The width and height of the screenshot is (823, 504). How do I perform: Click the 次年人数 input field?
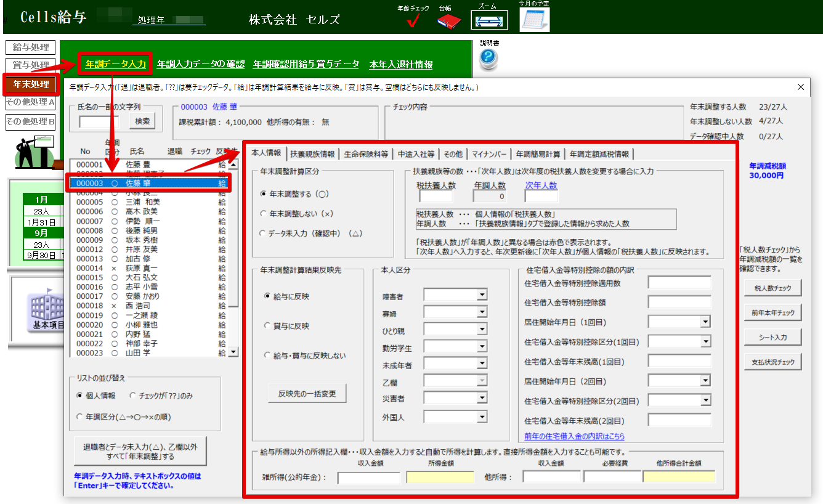(x=541, y=197)
